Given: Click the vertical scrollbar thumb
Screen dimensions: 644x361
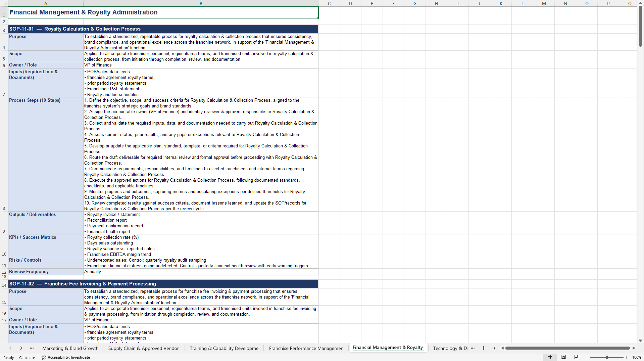Looking at the screenshot, I should [640, 26].
